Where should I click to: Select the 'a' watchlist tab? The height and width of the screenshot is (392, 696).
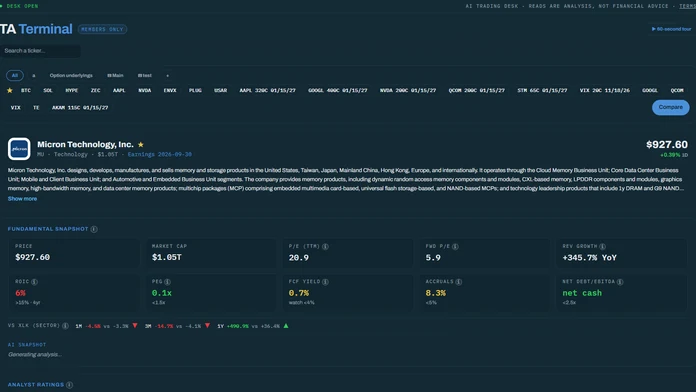[x=34, y=75]
